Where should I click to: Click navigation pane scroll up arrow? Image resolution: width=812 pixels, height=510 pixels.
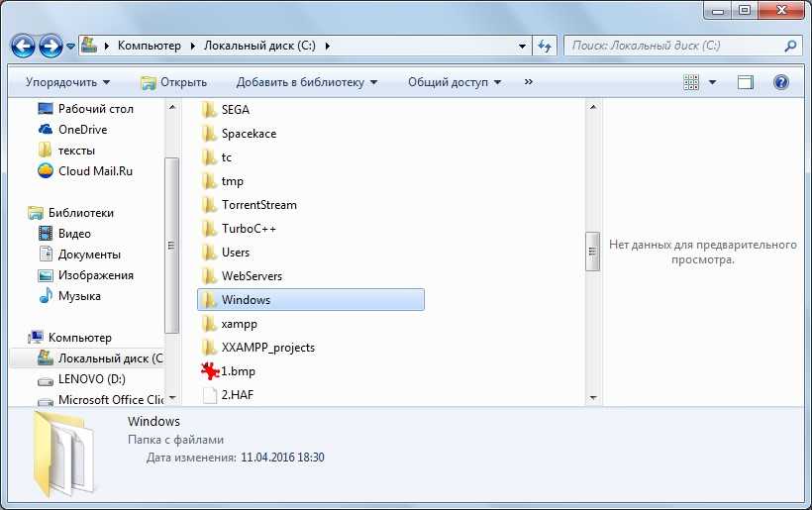172,107
